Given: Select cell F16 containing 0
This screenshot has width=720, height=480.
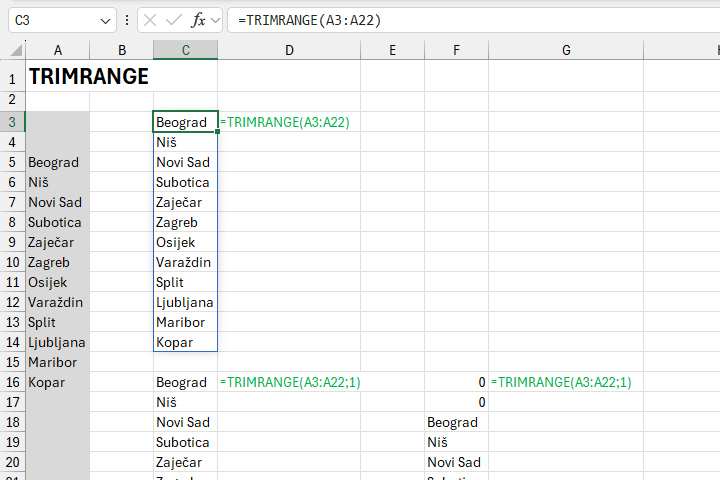Looking at the screenshot, I should coord(456,382).
